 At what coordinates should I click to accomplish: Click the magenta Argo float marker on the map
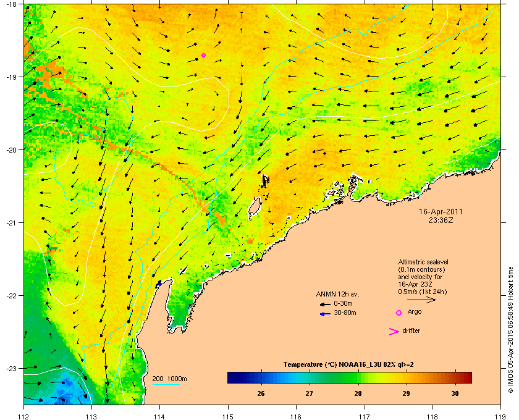pos(203,55)
